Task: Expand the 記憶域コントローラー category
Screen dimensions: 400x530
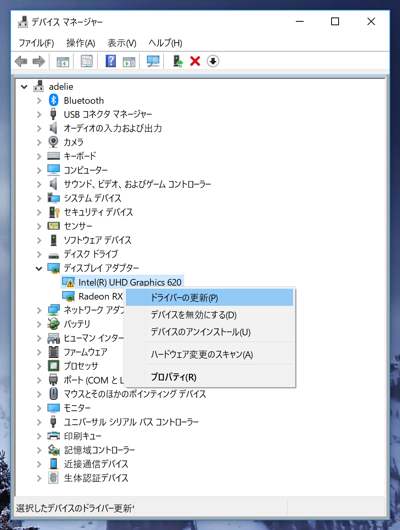Action: coord(39,450)
